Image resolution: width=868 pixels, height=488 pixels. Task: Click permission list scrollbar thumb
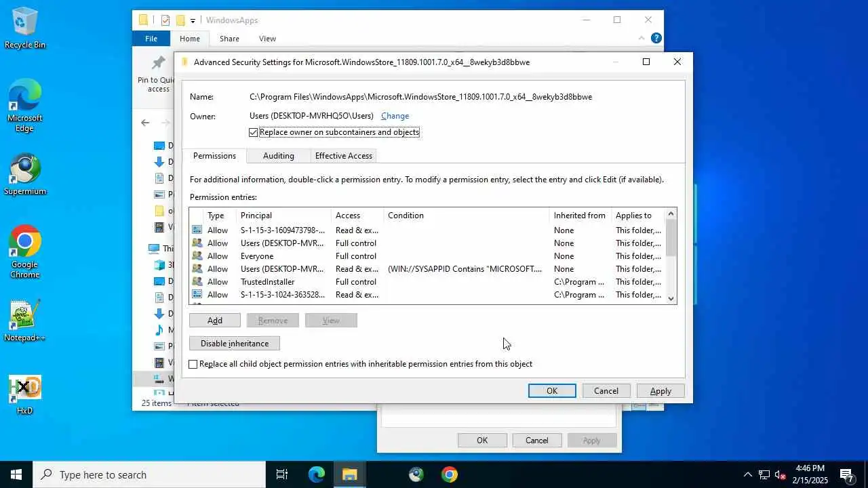click(671, 237)
